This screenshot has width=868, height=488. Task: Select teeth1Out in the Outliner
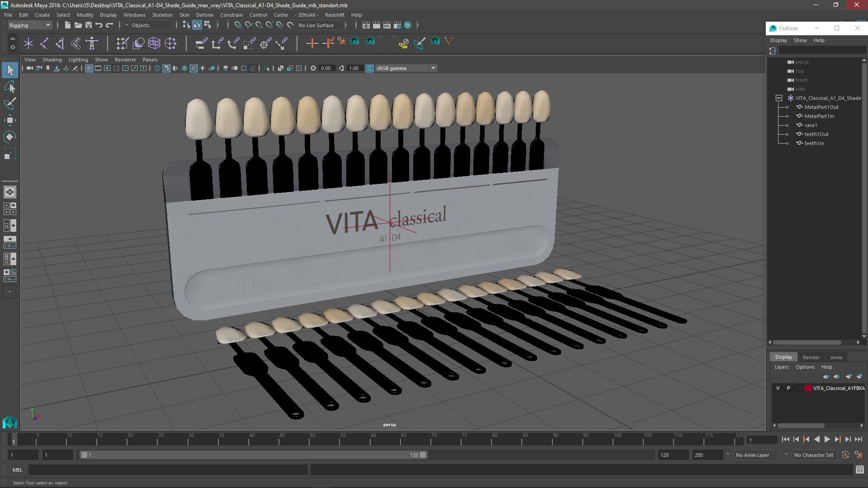click(x=816, y=134)
